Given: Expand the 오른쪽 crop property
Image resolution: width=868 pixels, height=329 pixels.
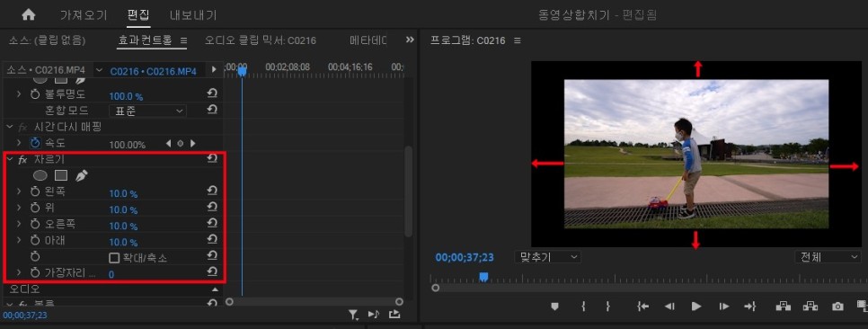Looking at the screenshot, I should 19,224.
